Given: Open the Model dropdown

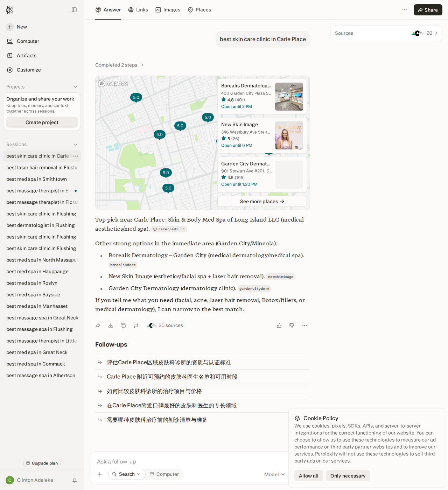Looking at the screenshot, I should point(274,474).
